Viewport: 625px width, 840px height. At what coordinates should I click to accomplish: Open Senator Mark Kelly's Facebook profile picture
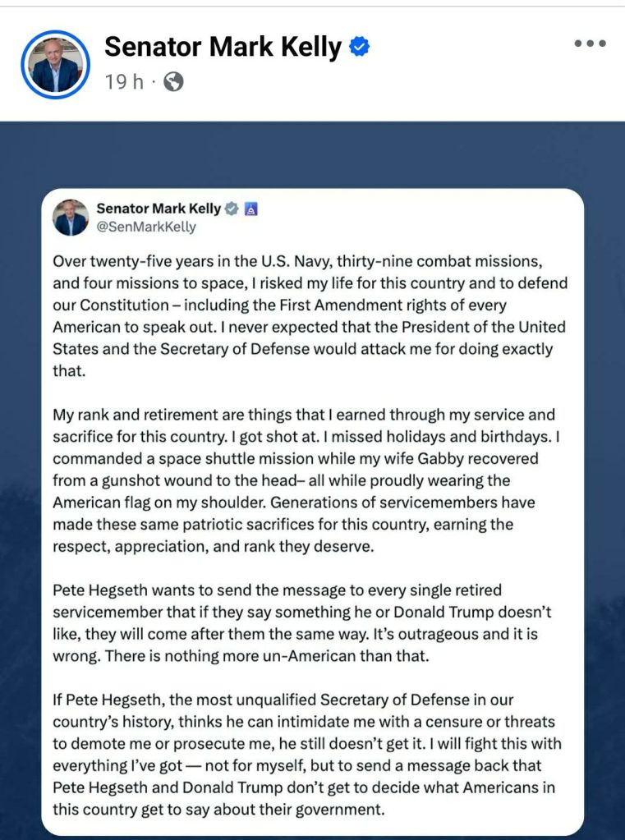[x=56, y=65]
